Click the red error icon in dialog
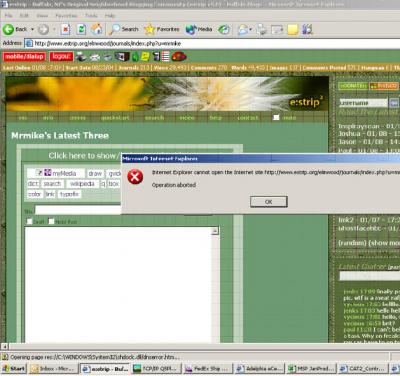400x376 pixels. click(135, 176)
